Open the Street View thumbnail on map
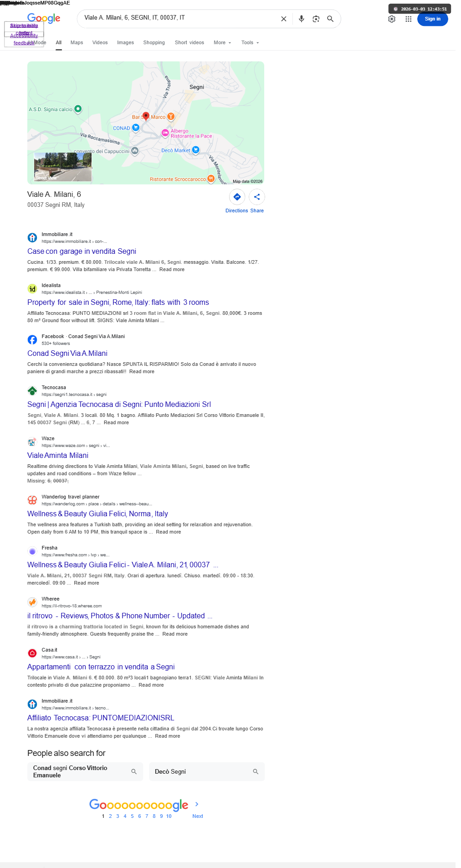 [63, 167]
